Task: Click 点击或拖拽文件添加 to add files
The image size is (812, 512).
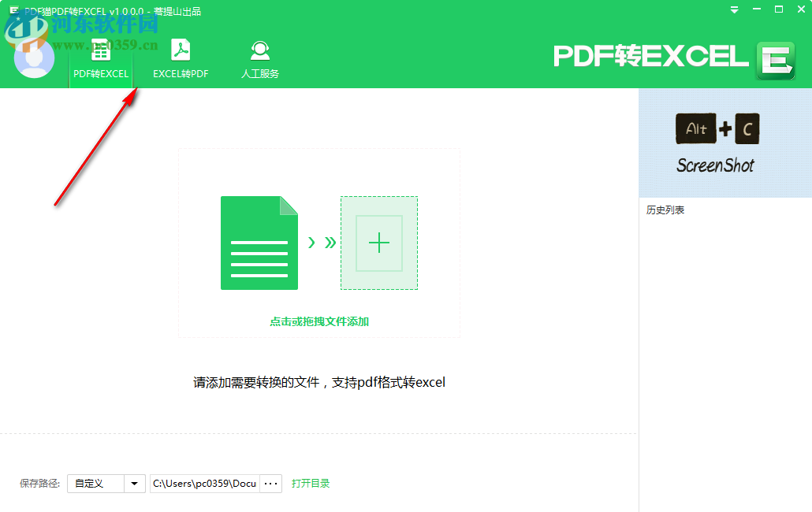Action: 318,321
